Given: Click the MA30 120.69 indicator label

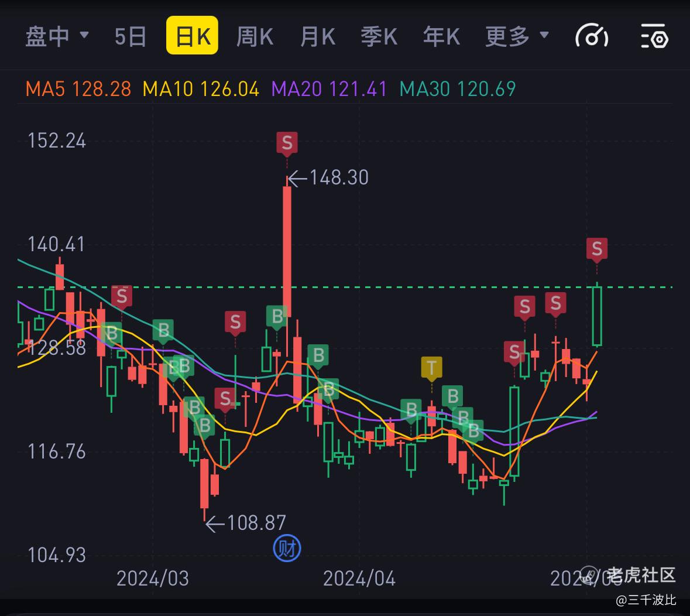Looking at the screenshot, I should [458, 89].
